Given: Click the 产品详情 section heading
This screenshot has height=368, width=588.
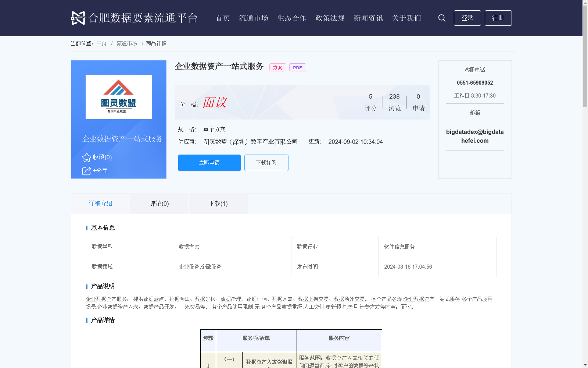Looking at the screenshot, I should coord(103,320).
